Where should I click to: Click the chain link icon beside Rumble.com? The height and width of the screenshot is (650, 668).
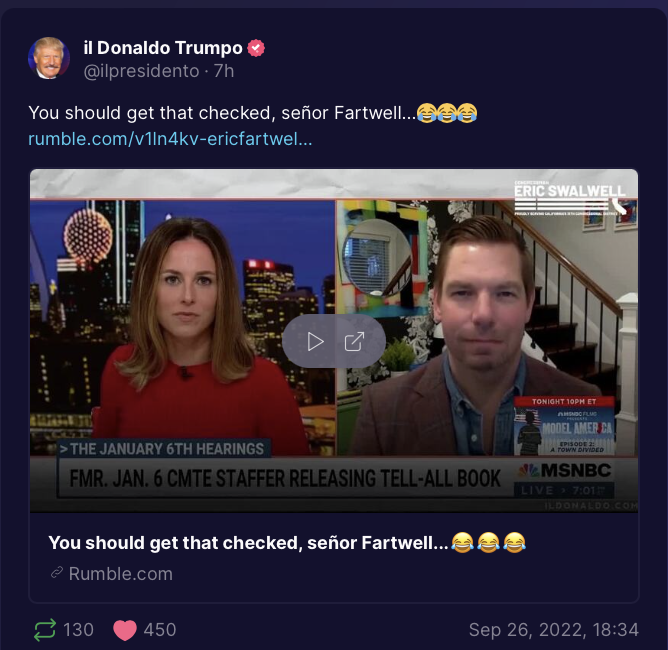pyautogui.click(x=57, y=573)
